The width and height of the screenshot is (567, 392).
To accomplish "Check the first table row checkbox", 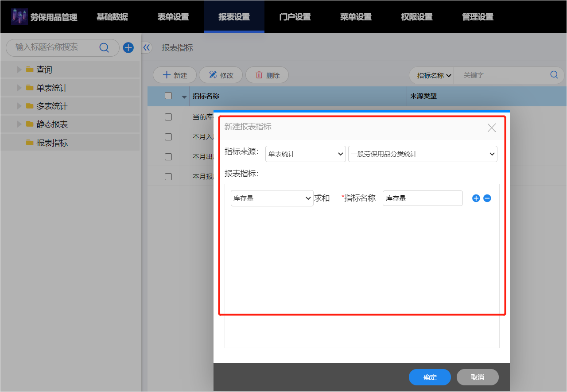I will (168, 117).
